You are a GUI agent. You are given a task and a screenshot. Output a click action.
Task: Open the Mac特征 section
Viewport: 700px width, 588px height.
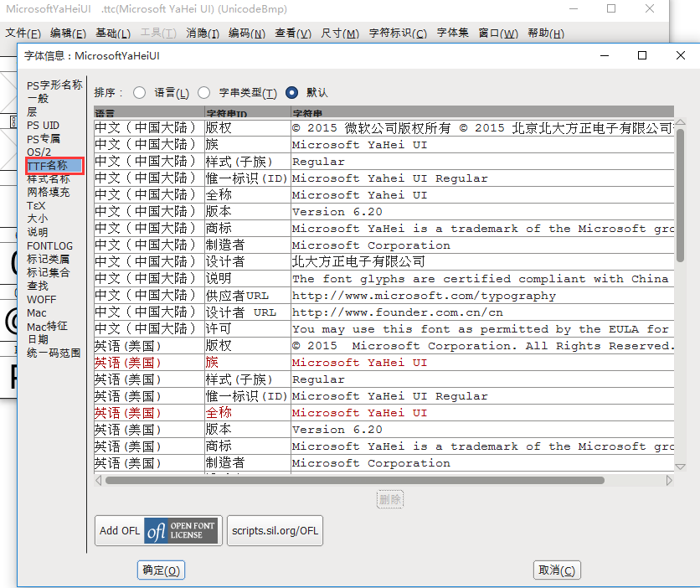coord(48,327)
